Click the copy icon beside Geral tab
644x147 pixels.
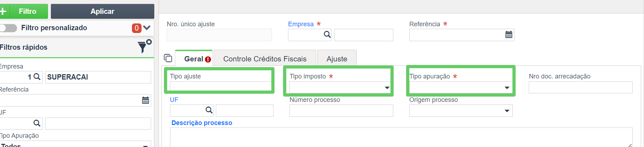click(168, 58)
